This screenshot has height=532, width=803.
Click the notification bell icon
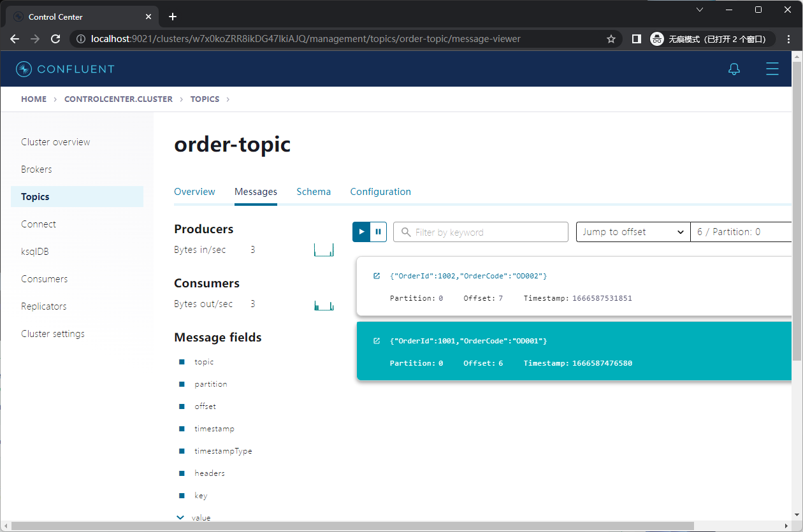(x=734, y=69)
